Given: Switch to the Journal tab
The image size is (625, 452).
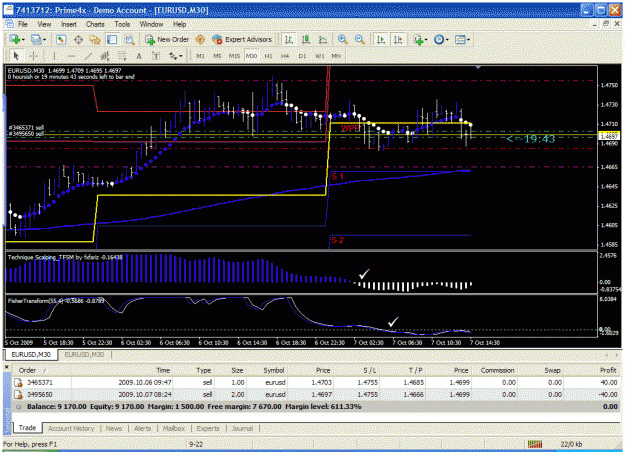Looking at the screenshot, I should tap(242, 428).
